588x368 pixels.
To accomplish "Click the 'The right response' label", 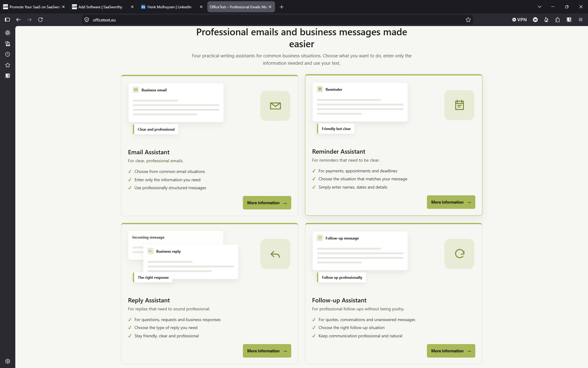I will pos(153,278).
